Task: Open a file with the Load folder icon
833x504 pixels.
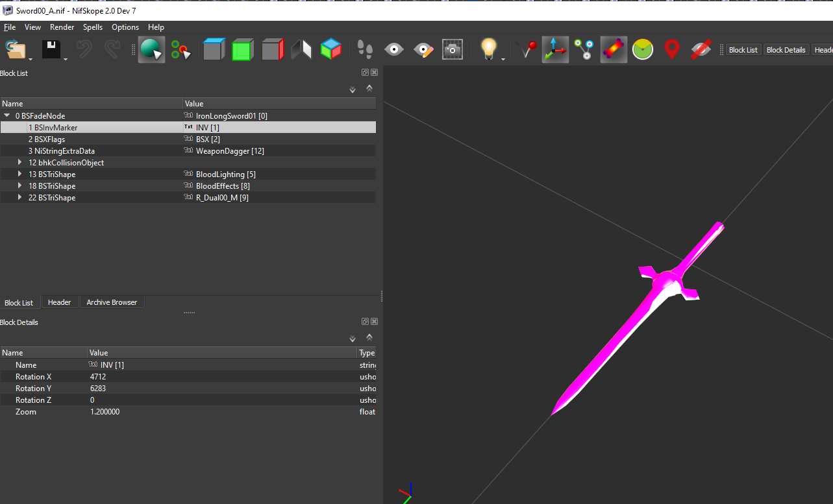Action: 14,49
